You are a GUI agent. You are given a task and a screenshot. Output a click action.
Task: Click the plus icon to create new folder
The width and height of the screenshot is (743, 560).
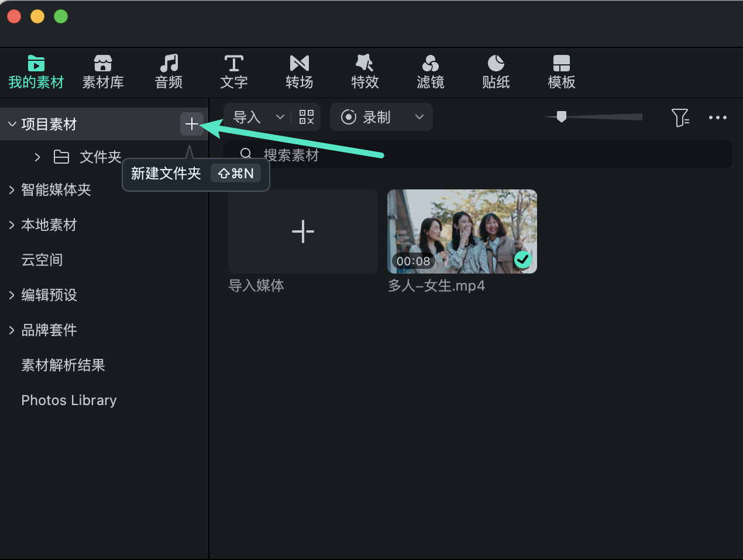point(192,124)
